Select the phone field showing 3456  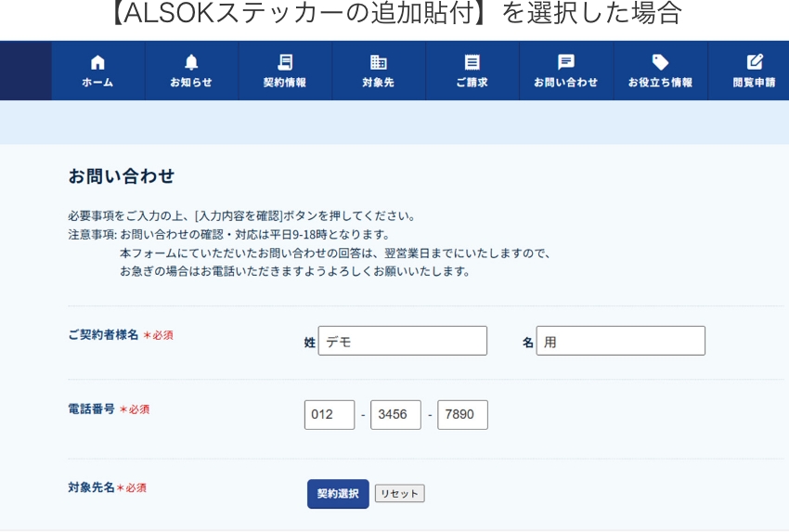[395, 415]
